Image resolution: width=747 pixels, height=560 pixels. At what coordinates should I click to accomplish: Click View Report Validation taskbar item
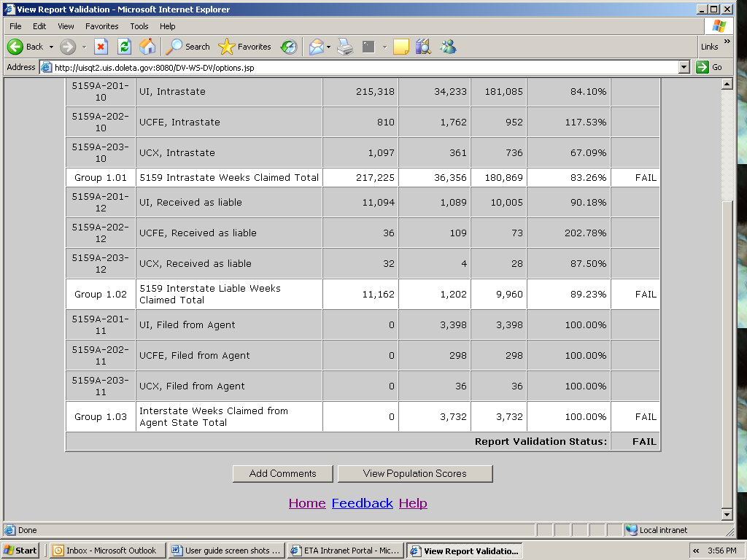click(465, 551)
